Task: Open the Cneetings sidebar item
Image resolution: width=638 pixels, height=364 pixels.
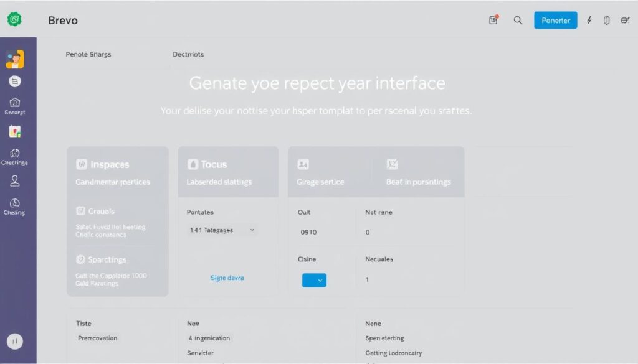Action: click(15, 157)
